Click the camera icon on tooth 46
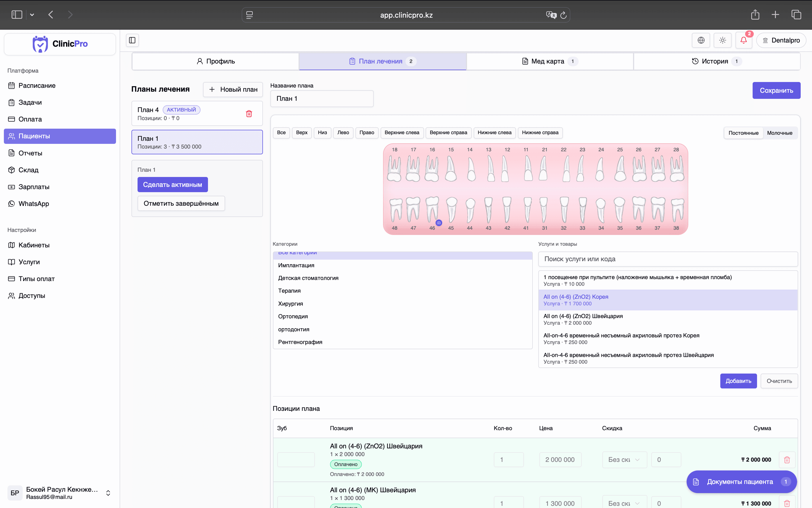The height and width of the screenshot is (508, 812). coord(438,223)
